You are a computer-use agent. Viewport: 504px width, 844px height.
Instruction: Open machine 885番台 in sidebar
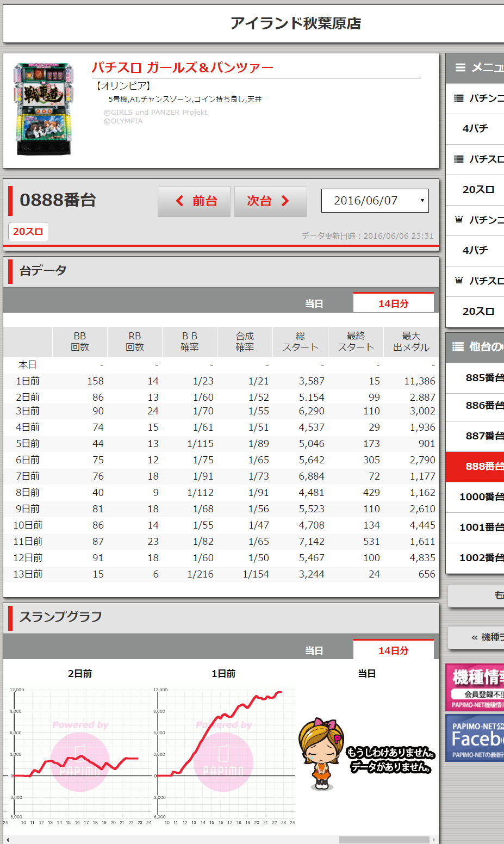pos(475,377)
